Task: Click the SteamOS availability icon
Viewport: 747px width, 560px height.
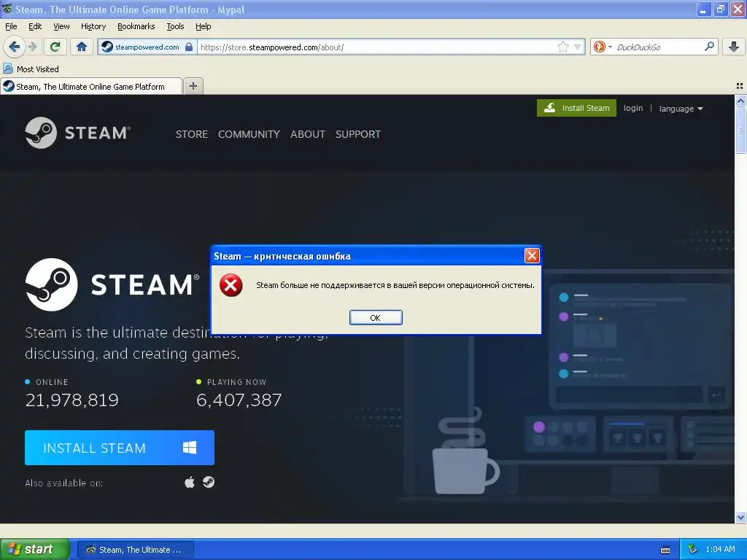Action: [209, 483]
